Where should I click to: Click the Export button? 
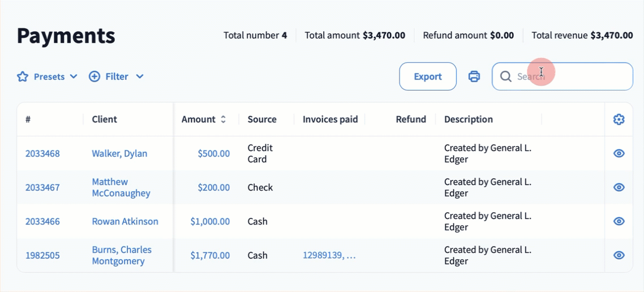click(427, 76)
